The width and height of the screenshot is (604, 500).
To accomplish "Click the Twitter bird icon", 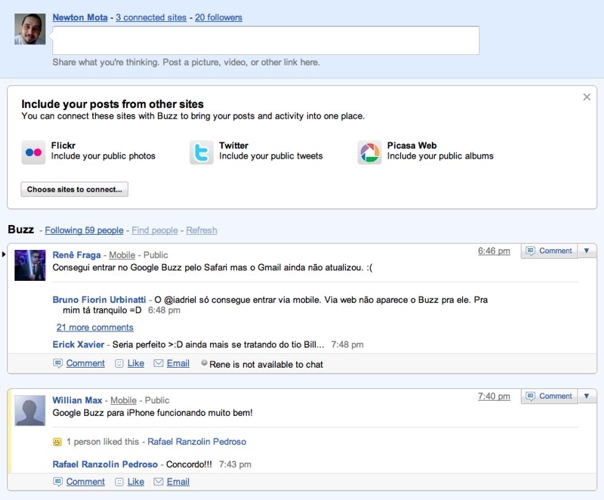I will pos(201,153).
